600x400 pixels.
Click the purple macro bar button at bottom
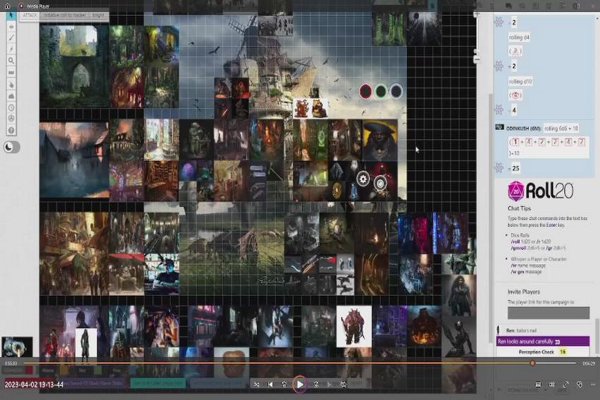click(x=95, y=383)
